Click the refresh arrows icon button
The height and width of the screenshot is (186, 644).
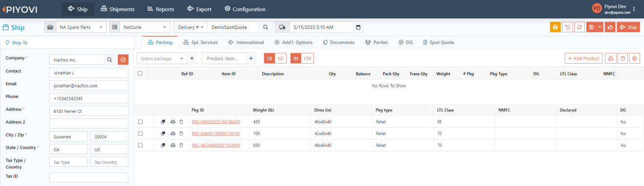pyautogui.click(x=580, y=27)
